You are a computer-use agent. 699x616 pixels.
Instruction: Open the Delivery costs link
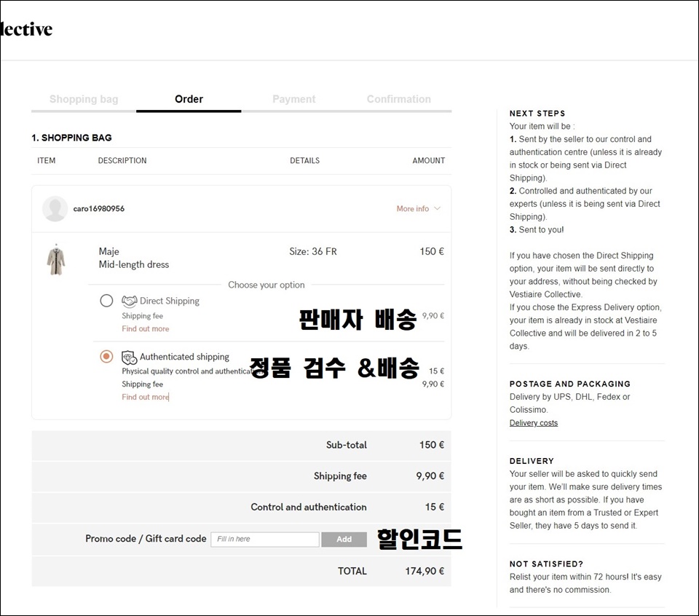pyautogui.click(x=534, y=423)
